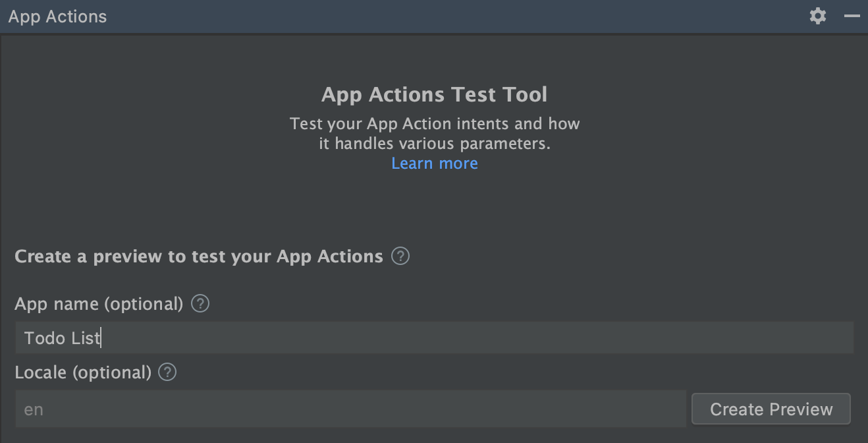Click the App Actions panel header

(57, 16)
